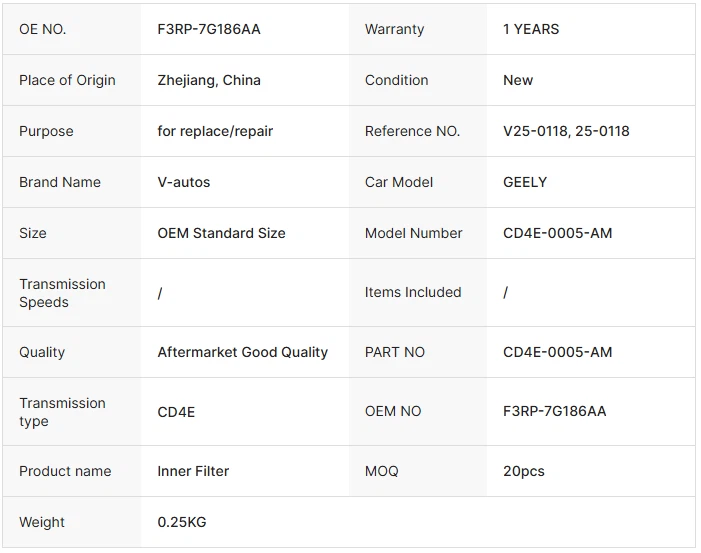
Task: Click the 0.25KG weight value
Action: (182, 522)
